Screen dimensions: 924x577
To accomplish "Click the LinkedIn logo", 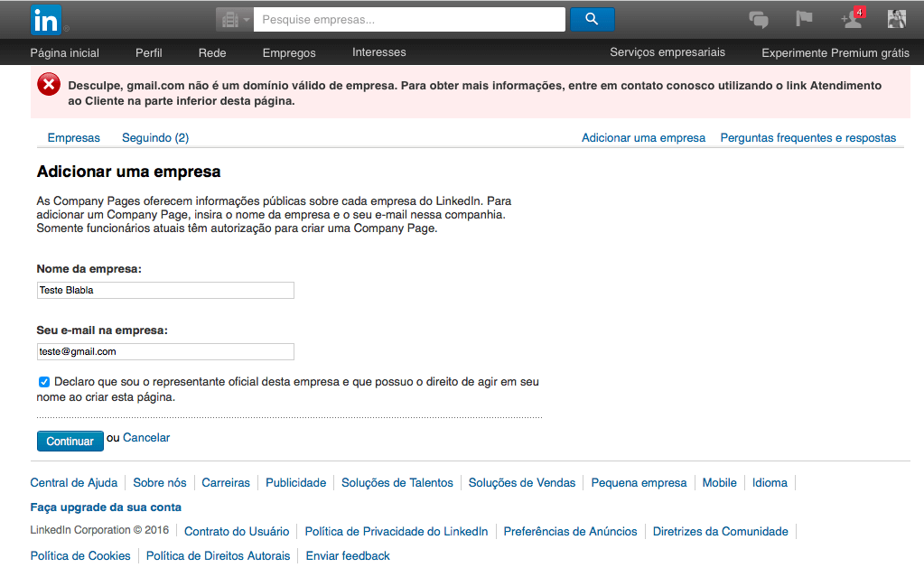I will 46,20.
